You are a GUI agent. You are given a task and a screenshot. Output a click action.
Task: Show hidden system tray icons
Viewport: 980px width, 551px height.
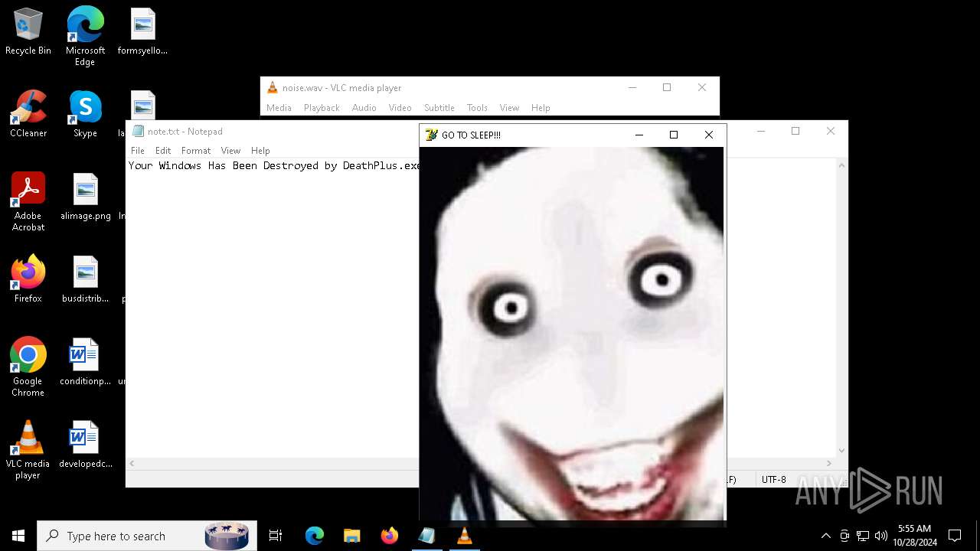point(825,536)
